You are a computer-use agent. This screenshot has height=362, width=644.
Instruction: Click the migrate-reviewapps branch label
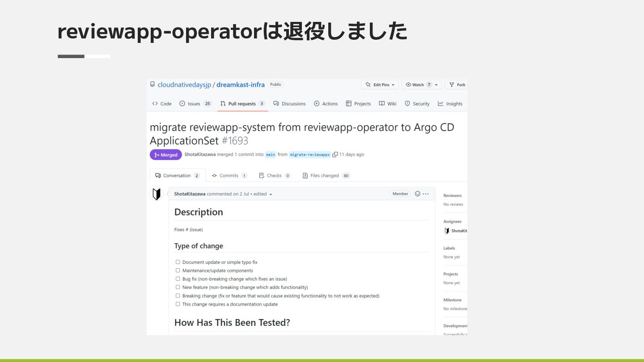[310, 155]
